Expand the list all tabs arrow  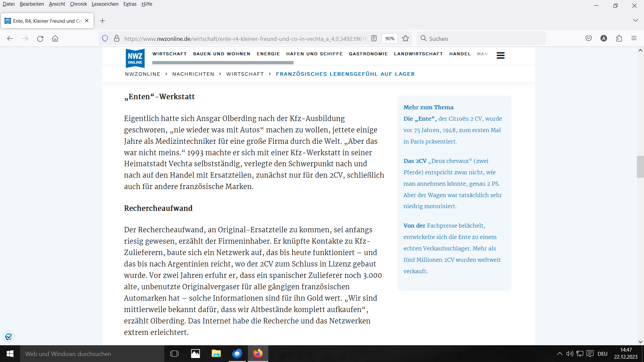point(635,20)
